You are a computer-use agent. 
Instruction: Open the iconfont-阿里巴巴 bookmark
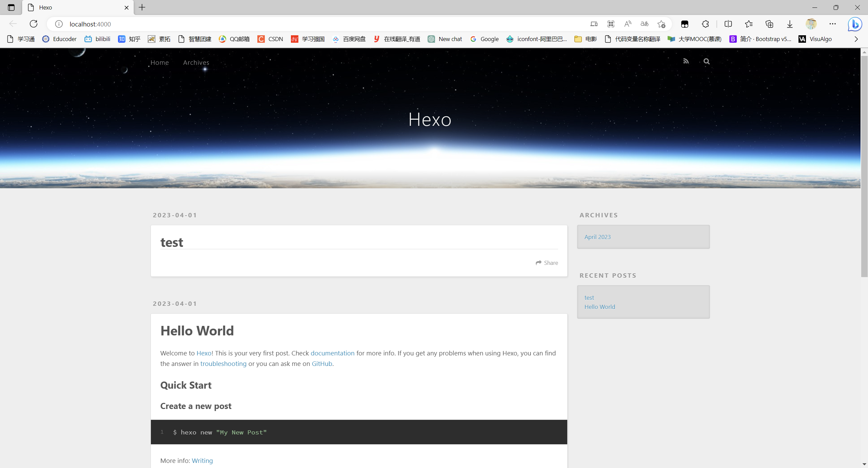pos(537,39)
